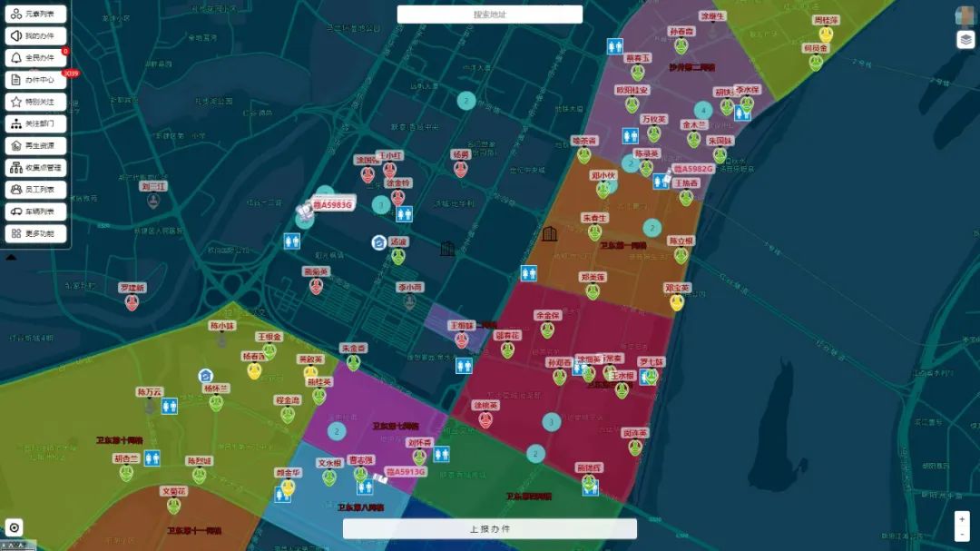This screenshot has width=980, height=551.
Task: Click the red worker pin 罗建新
Action: (x=132, y=301)
